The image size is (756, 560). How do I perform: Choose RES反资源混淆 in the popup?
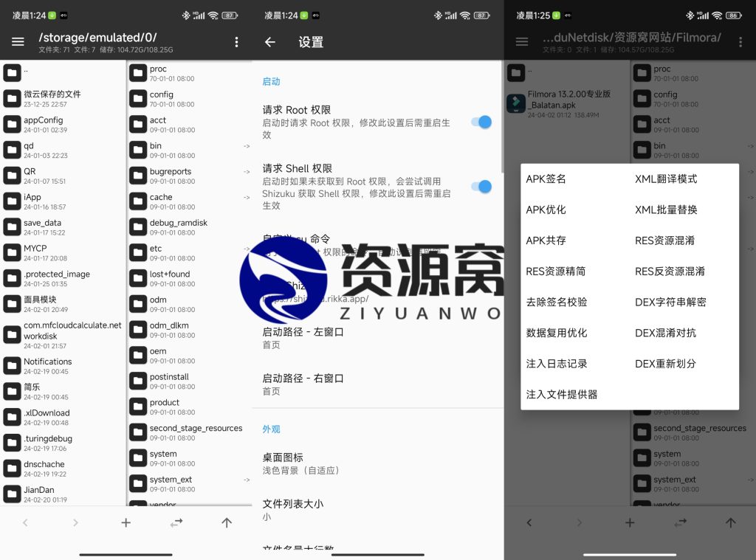point(670,272)
